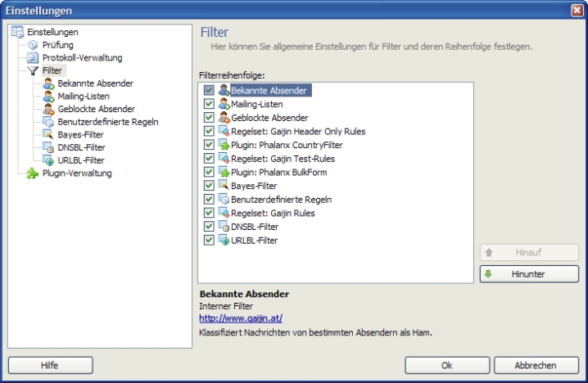The width and height of the screenshot is (588, 383).
Task: Open the http://www.gaijin.at/ link
Action: (x=241, y=318)
